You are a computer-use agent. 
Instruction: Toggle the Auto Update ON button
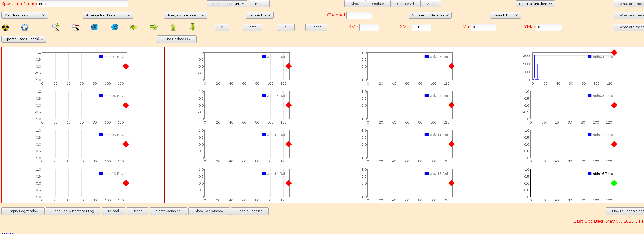coord(177,39)
